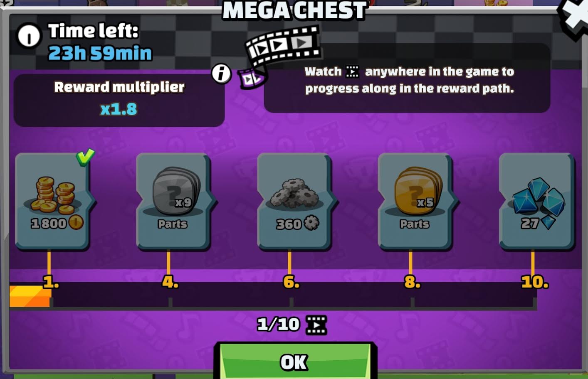Click the Reward multiplier x1.8 panel
Viewport: 588px width, 379px height.
[x=119, y=100]
